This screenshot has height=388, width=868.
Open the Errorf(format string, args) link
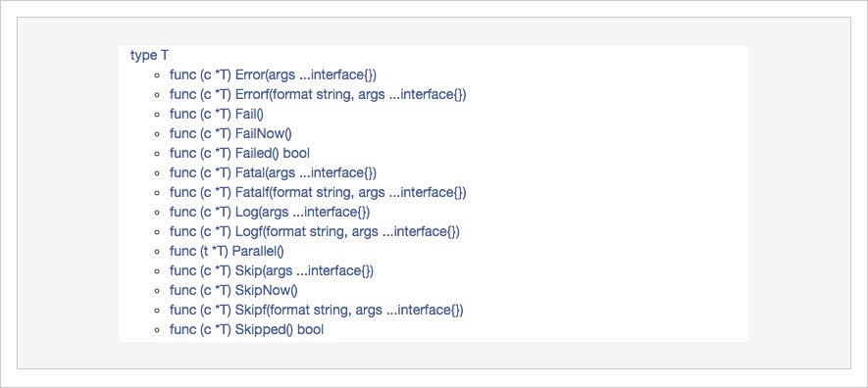[318, 94]
